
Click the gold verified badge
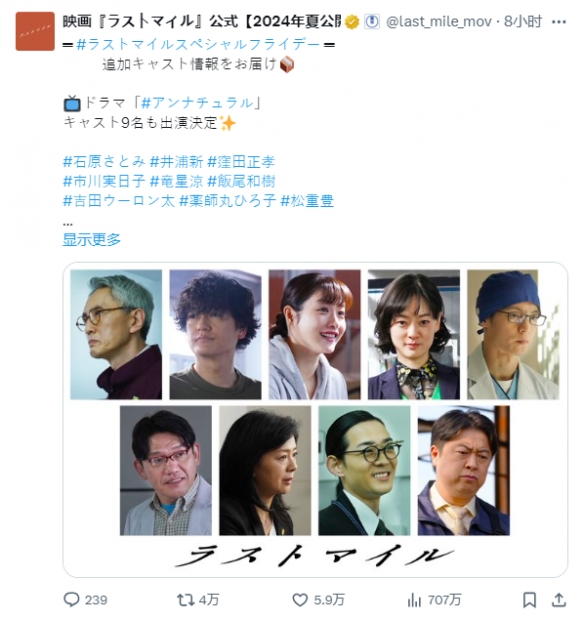click(352, 22)
